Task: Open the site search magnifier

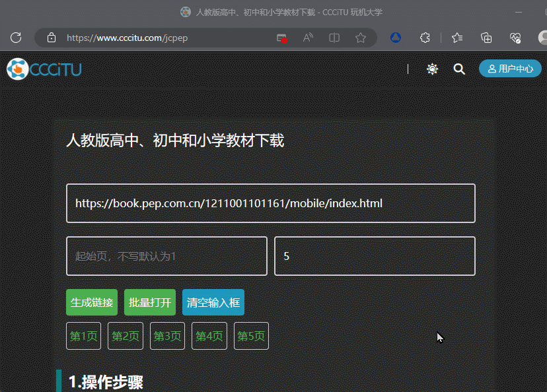Action: (x=459, y=69)
